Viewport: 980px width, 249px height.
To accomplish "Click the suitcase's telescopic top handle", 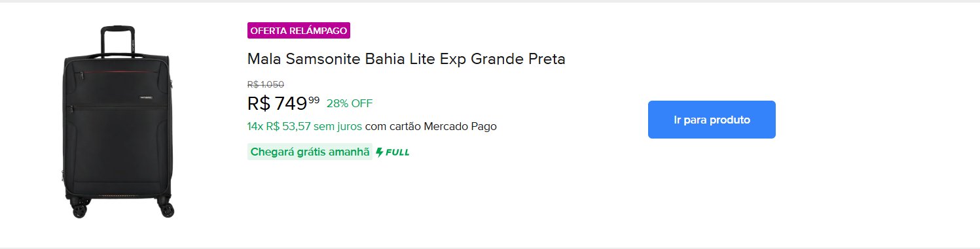I will 117,39.
